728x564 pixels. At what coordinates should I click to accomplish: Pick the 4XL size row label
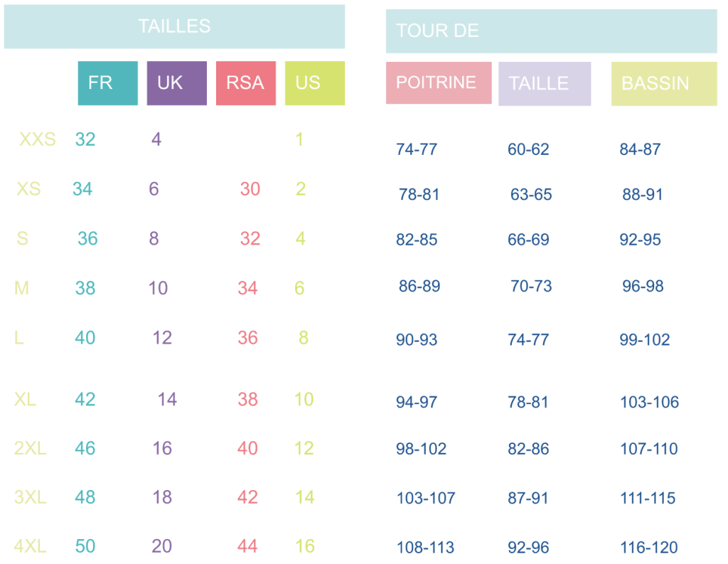31,546
